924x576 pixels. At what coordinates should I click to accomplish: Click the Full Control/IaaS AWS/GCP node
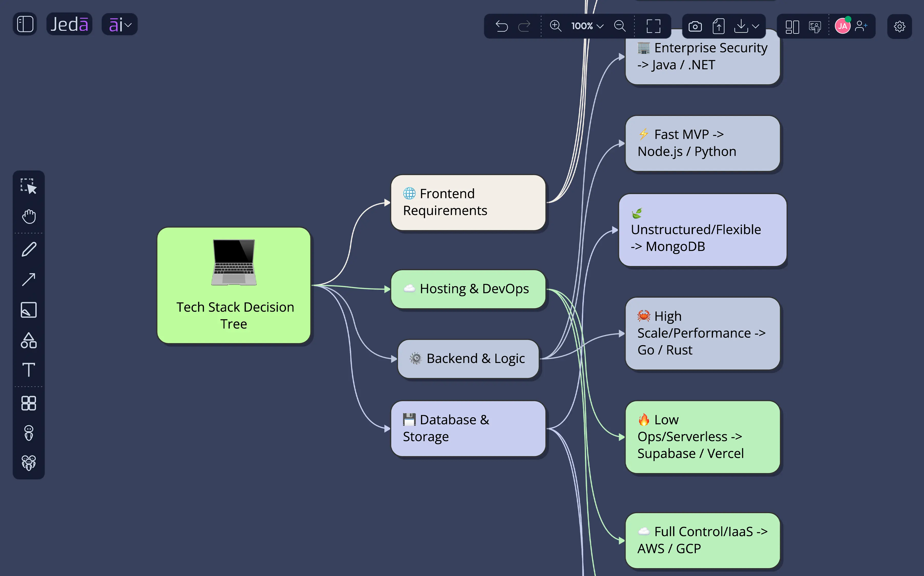point(703,541)
